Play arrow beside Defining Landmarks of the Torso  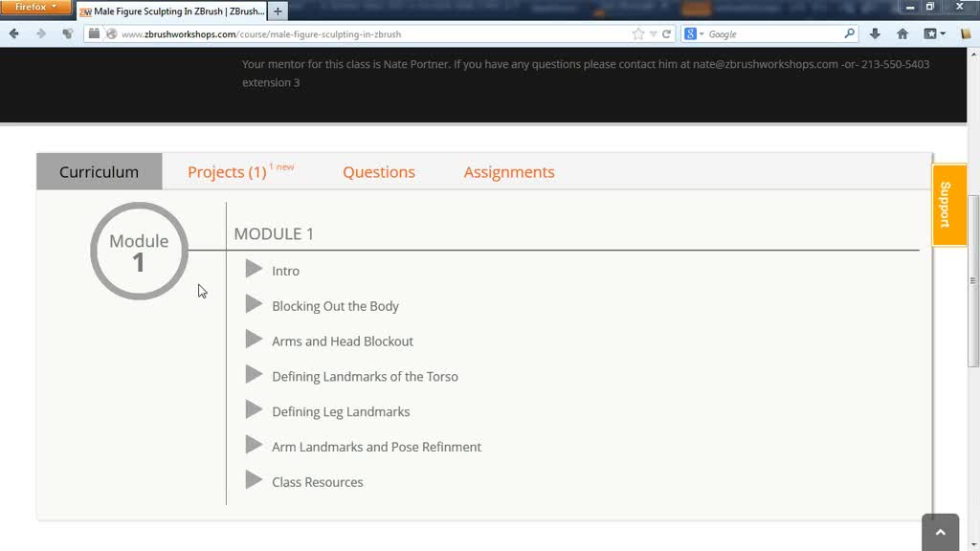pyautogui.click(x=254, y=375)
